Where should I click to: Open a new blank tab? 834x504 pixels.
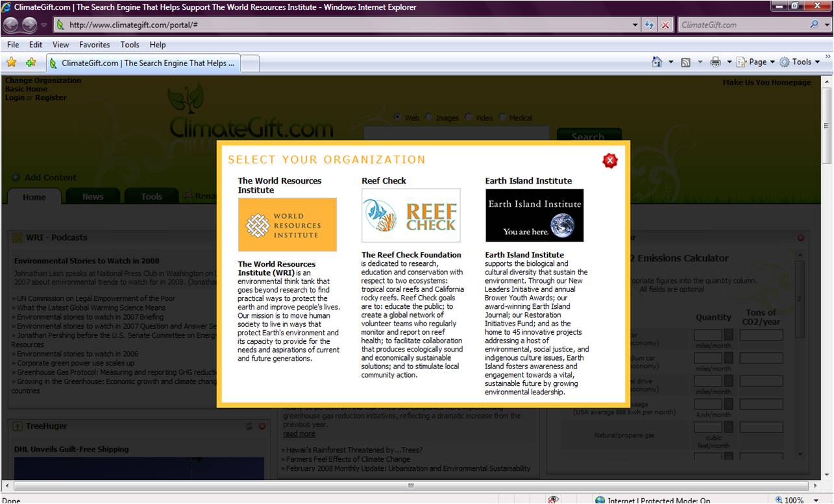(x=250, y=63)
